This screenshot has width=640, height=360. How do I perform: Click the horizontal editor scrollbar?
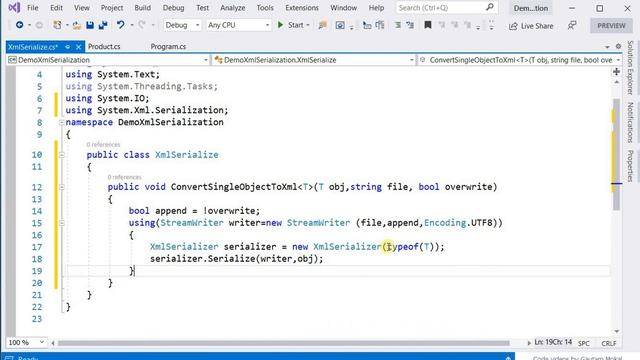pos(284,343)
